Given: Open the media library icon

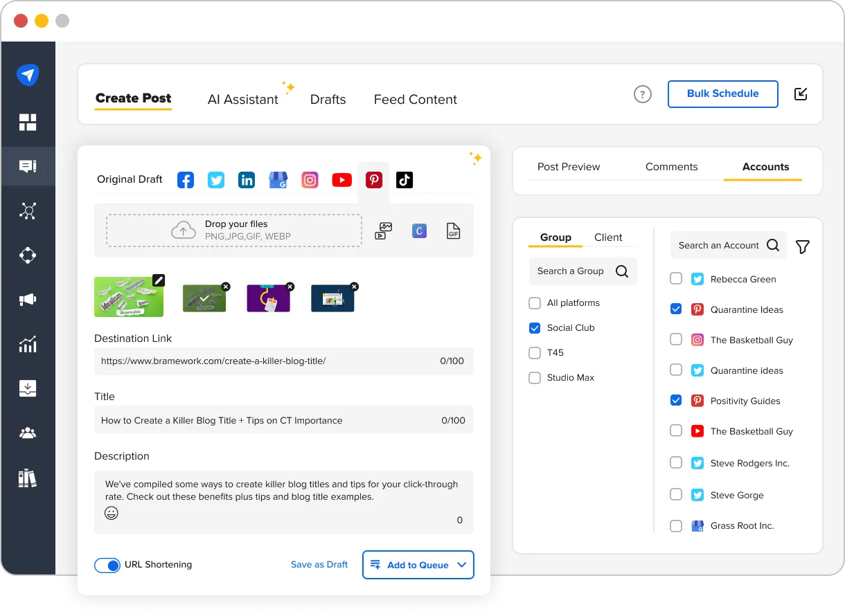Looking at the screenshot, I should [x=382, y=231].
